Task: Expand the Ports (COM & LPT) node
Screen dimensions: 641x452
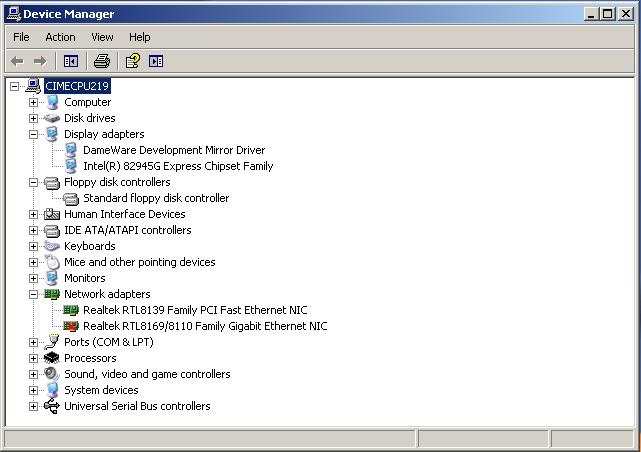Action: 34,342
